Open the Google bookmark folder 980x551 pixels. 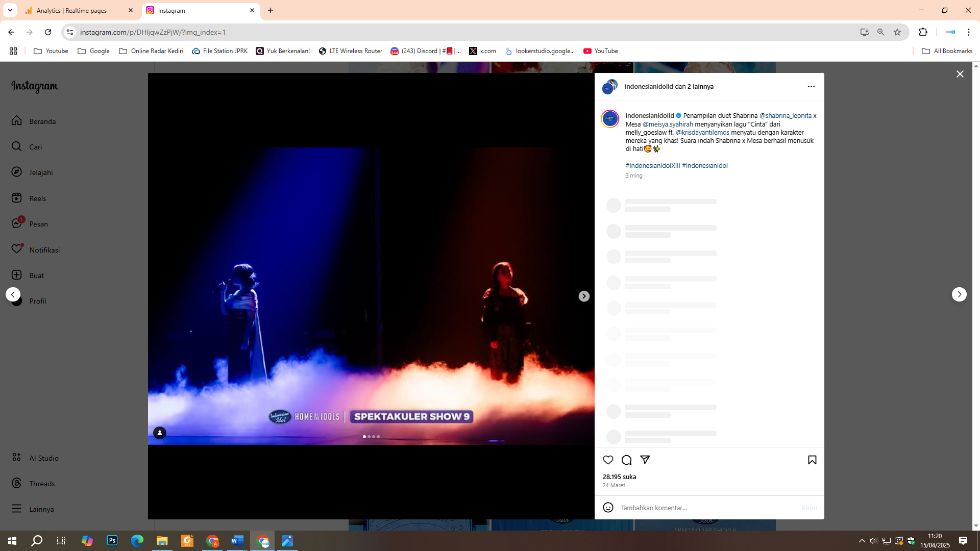click(x=93, y=51)
